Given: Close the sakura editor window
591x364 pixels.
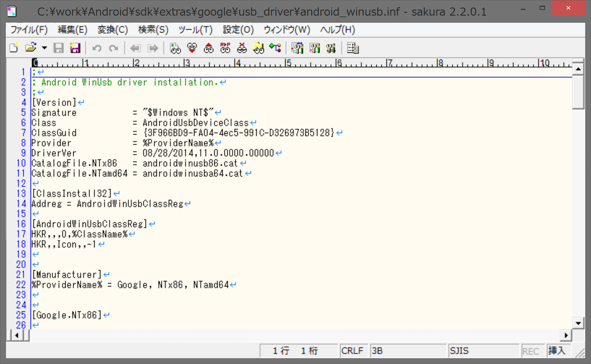Looking at the screenshot, I should click(568, 8).
